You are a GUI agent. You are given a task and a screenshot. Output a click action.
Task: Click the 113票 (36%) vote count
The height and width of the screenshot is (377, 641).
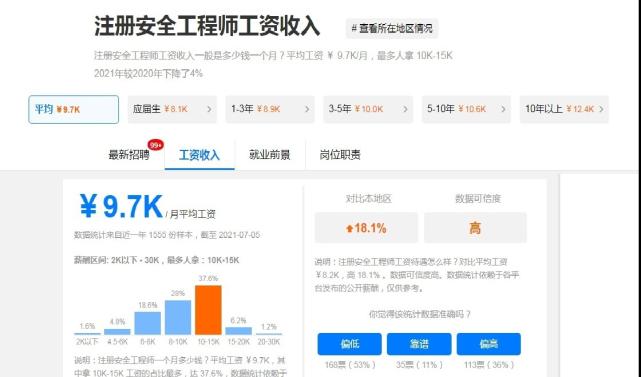tap(489, 365)
